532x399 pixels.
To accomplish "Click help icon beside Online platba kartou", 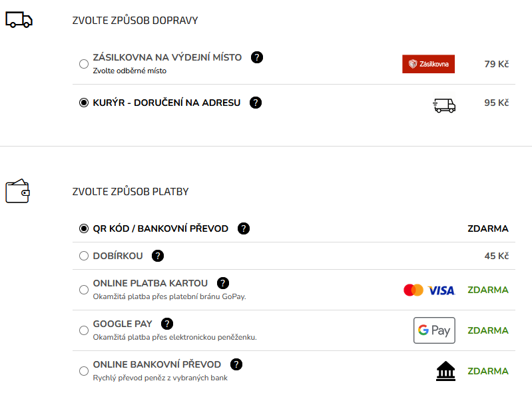I will [223, 283].
